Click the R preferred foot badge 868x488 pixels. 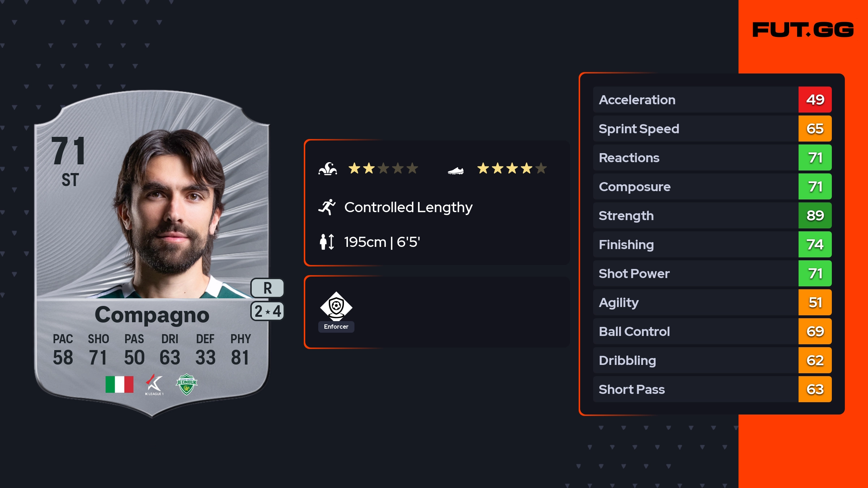[x=267, y=288]
